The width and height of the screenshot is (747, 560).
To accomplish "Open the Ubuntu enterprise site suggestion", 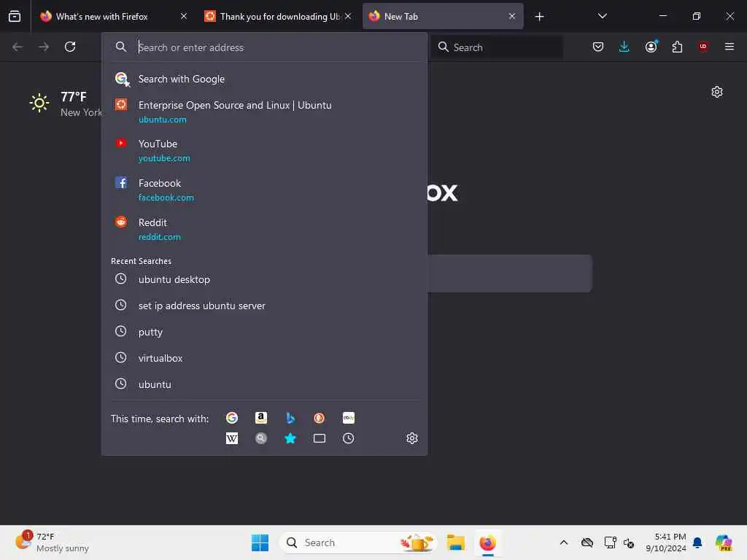I will (x=264, y=112).
